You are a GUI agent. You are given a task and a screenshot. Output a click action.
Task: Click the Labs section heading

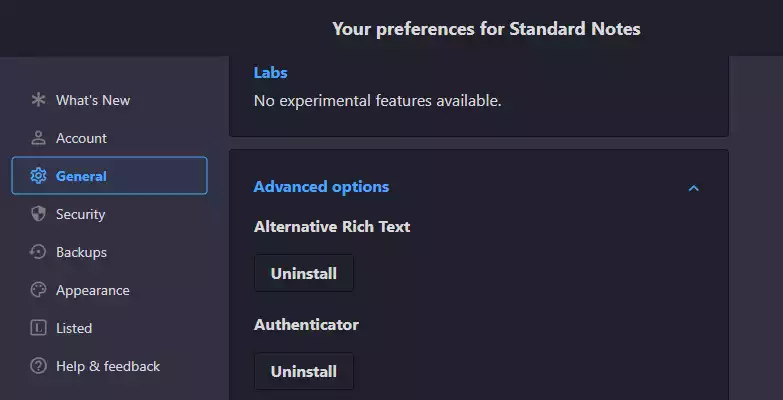pos(270,72)
